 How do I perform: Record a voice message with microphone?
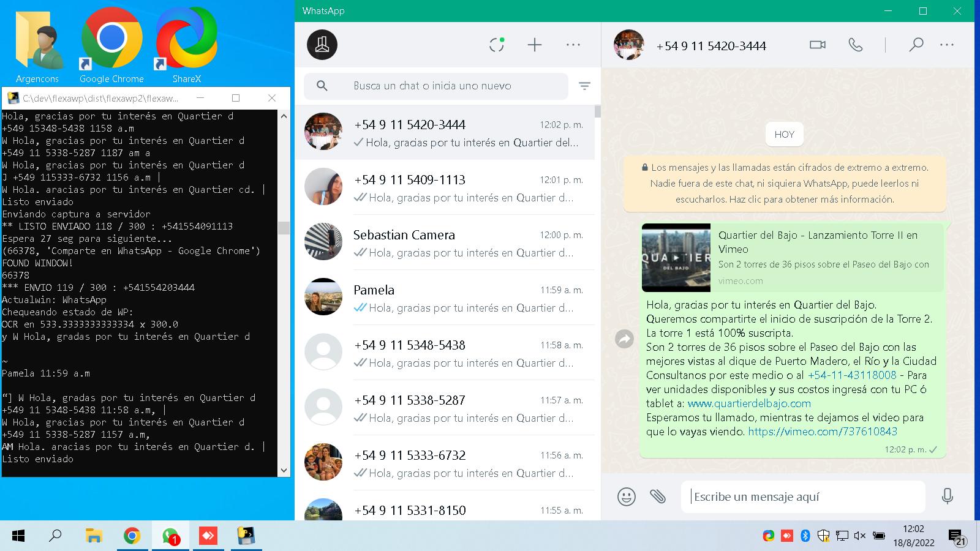(948, 496)
